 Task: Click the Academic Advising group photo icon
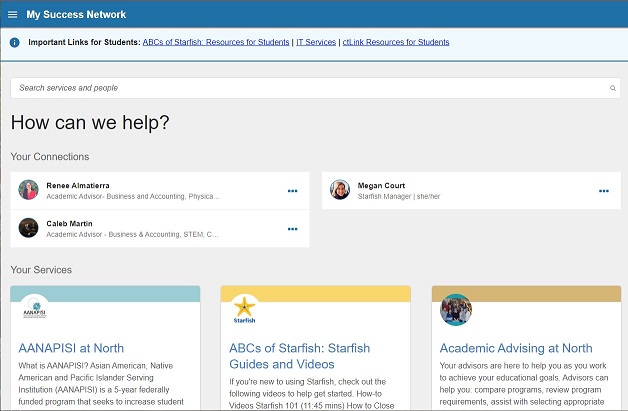[x=456, y=309]
